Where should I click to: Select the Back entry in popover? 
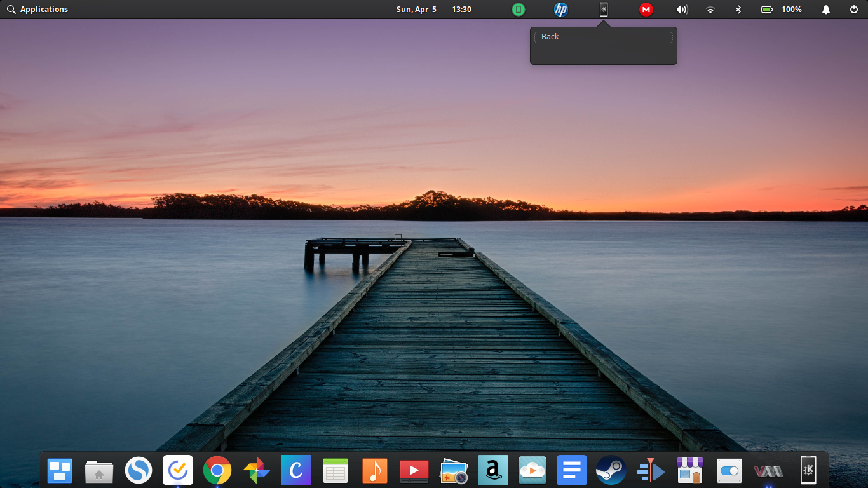pyautogui.click(x=604, y=37)
